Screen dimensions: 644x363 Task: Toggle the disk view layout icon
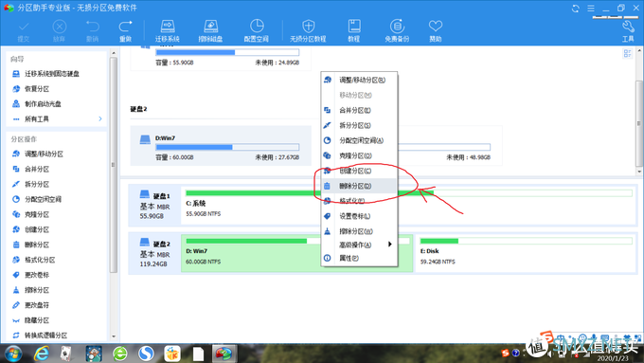pyautogui.click(x=627, y=53)
